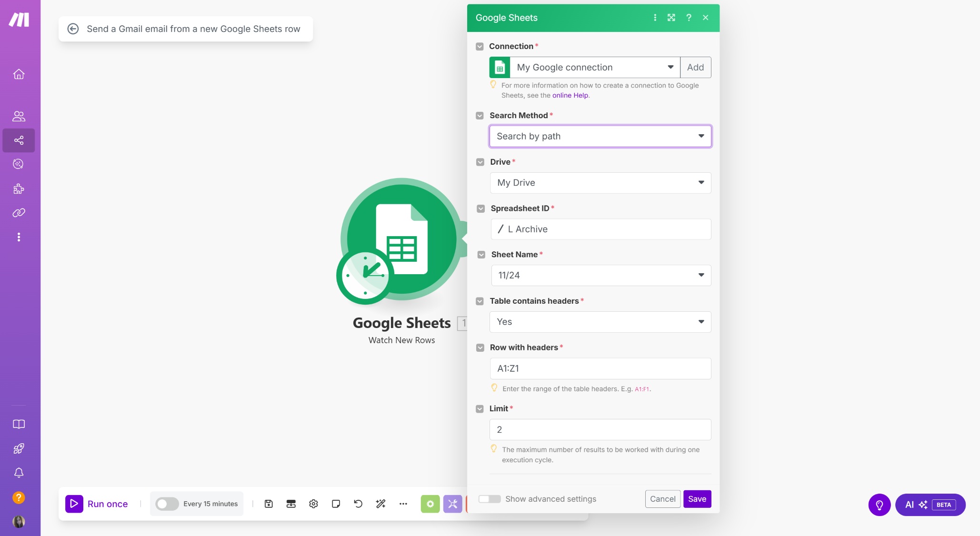Click the Cancel button
The height and width of the screenshot is (536, 980).
coord(662,499)
